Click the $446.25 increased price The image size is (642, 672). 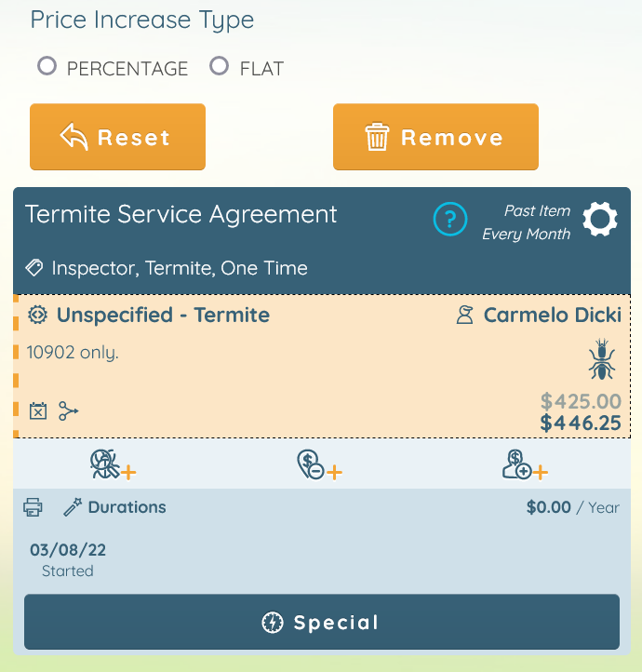(x=581, y=423)
